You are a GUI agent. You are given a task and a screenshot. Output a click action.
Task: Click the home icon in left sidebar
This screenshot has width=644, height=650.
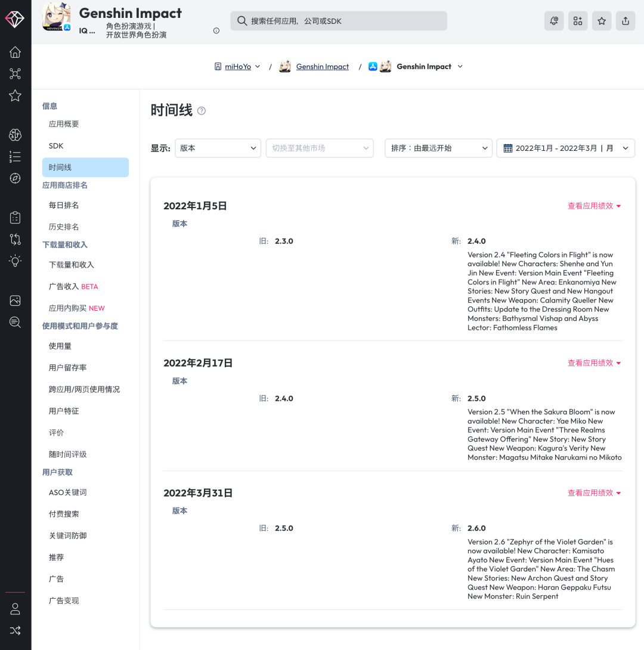pos(16,52)
